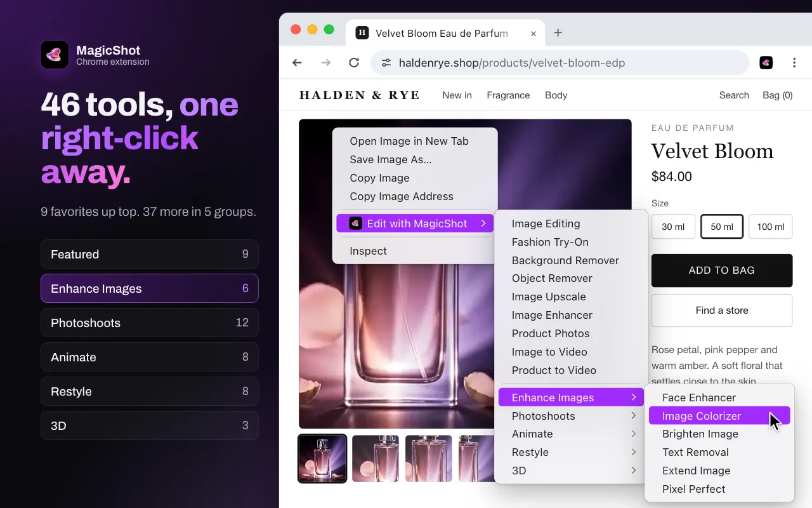Select the Photoshoots group in the left list

[150, 323]
